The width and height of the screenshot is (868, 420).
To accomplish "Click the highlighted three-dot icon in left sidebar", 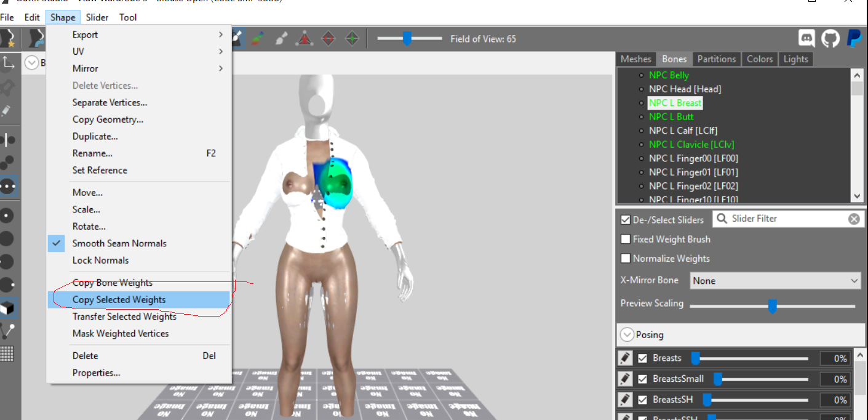I will coord(8,186).
